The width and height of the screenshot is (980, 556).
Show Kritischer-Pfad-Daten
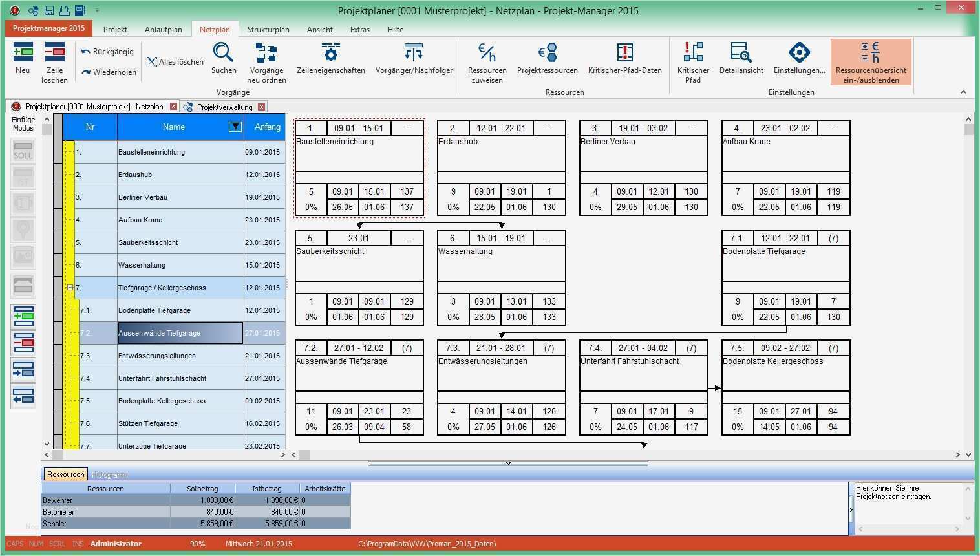(624, 53)
